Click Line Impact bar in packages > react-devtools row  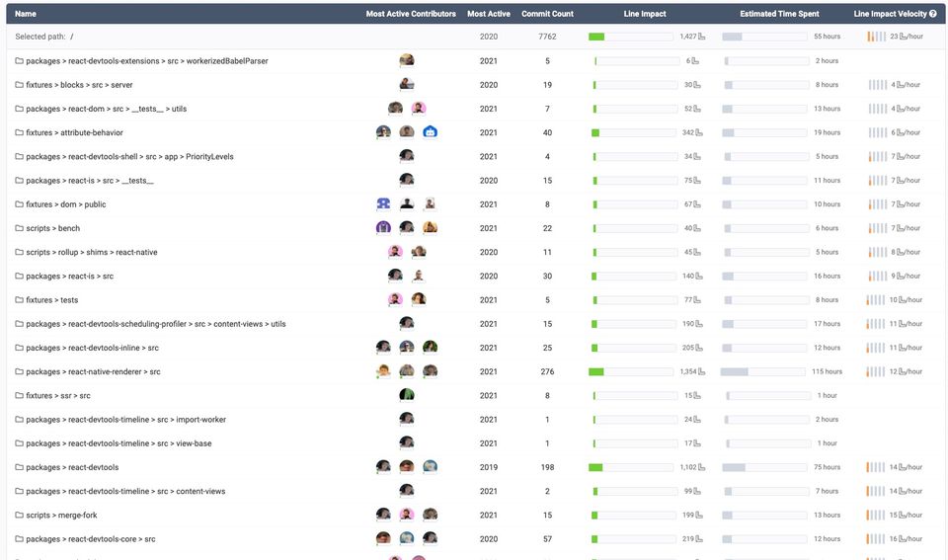pyautogui.click(x=631, y=467)
